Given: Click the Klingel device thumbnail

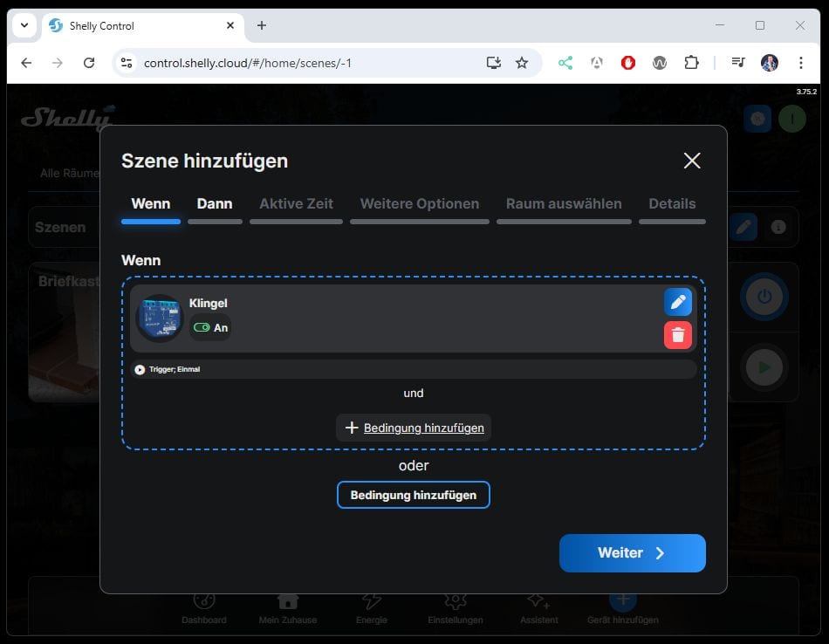Looking at the screenshot, I should point(159,318).
